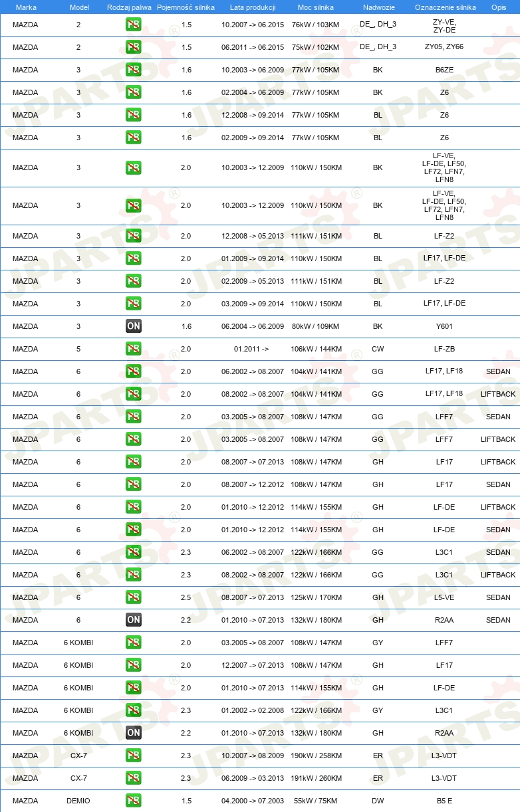Click the DW body type cell
520x812 pixels.
378,801
